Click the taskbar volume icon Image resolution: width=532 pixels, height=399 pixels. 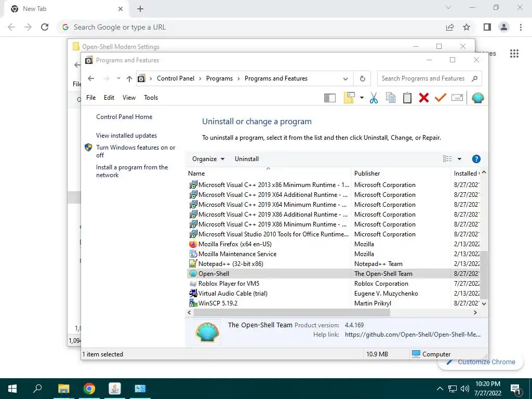click(x=465, y=389)
